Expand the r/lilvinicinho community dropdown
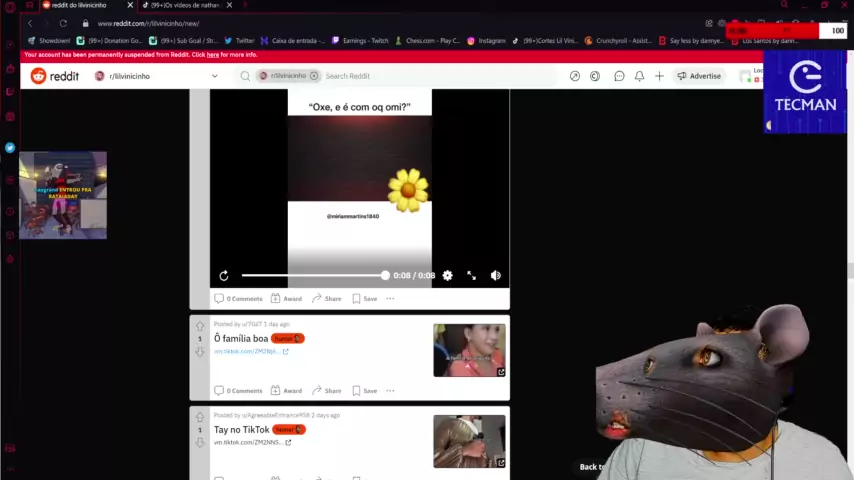The height and width of the screenshot is (480, 854). 215,76
